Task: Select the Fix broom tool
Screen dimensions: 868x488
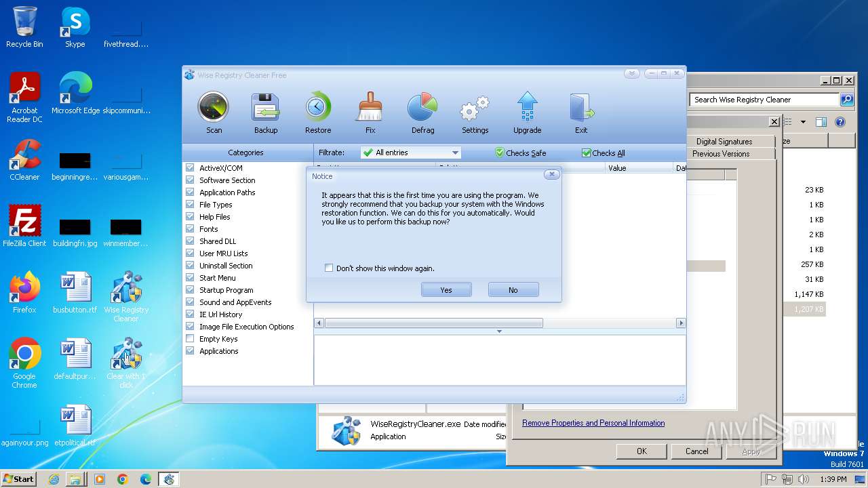Action: pos(370,113)
